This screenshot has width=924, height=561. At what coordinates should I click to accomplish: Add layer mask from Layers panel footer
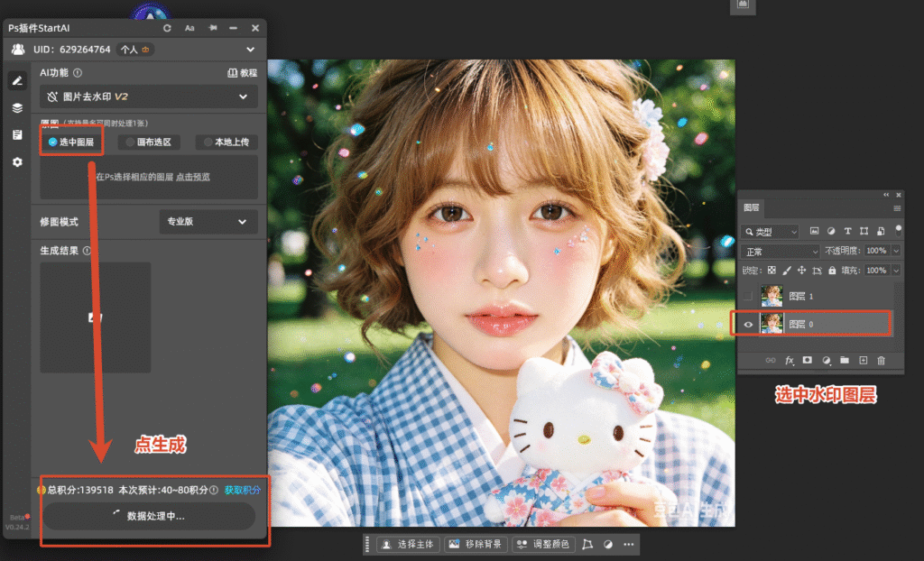[x=808, y=360]
